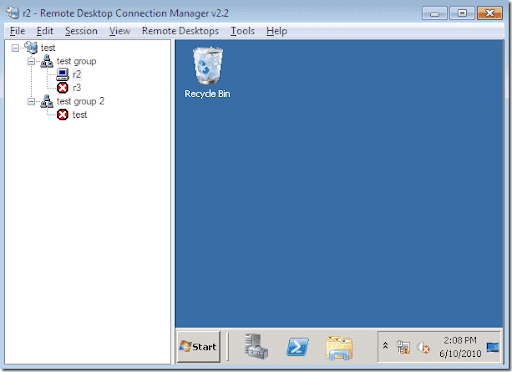
Task: Show hidden tray icons arrow
Action: click(385, 345)
